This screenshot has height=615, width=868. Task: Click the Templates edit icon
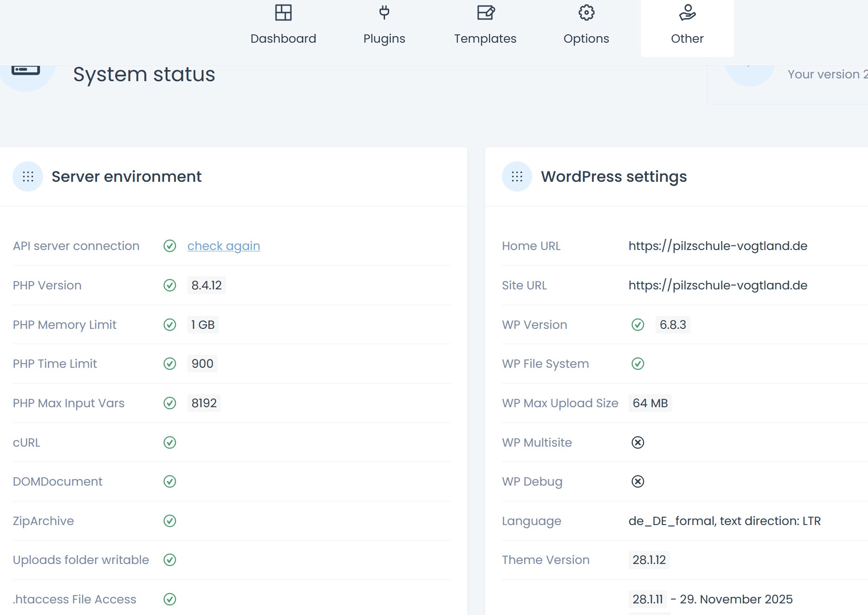pyautogui.click(x=486, y=13)
